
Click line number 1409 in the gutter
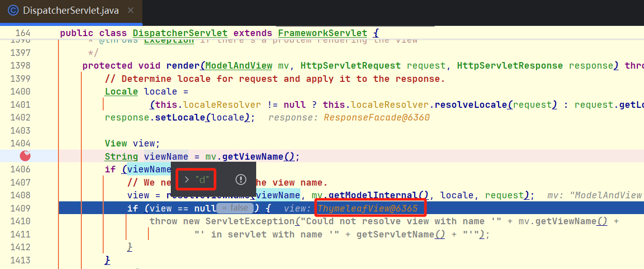point(20,208)
